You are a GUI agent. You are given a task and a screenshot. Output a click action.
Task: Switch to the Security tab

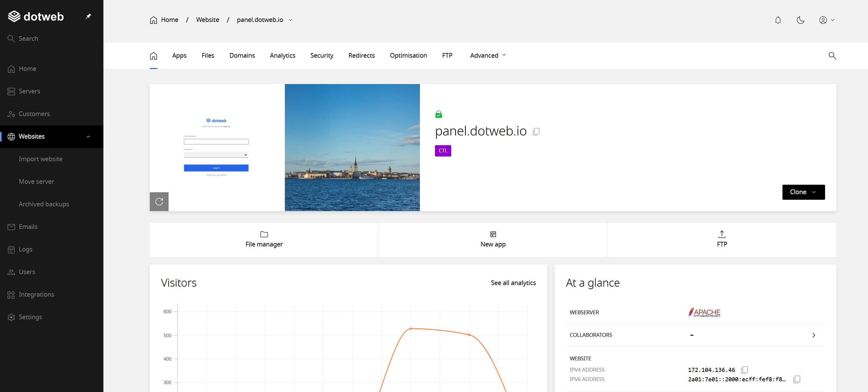pos(322,56)
